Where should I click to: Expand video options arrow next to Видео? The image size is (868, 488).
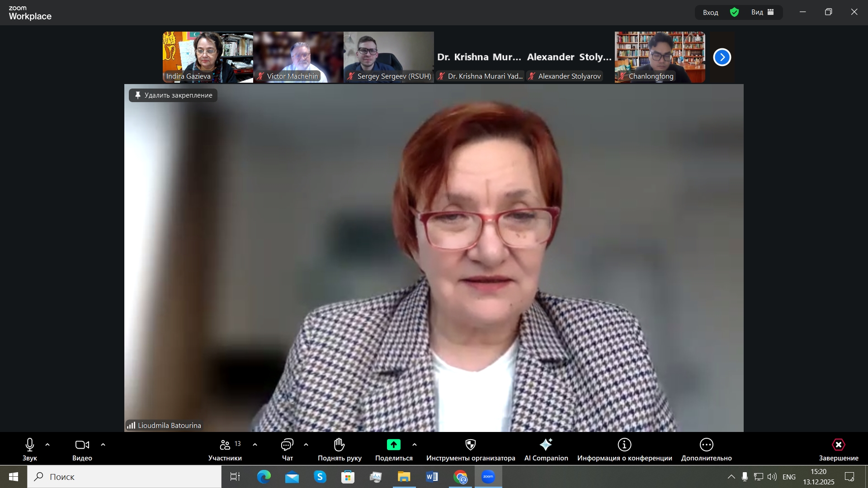point(103,445)
